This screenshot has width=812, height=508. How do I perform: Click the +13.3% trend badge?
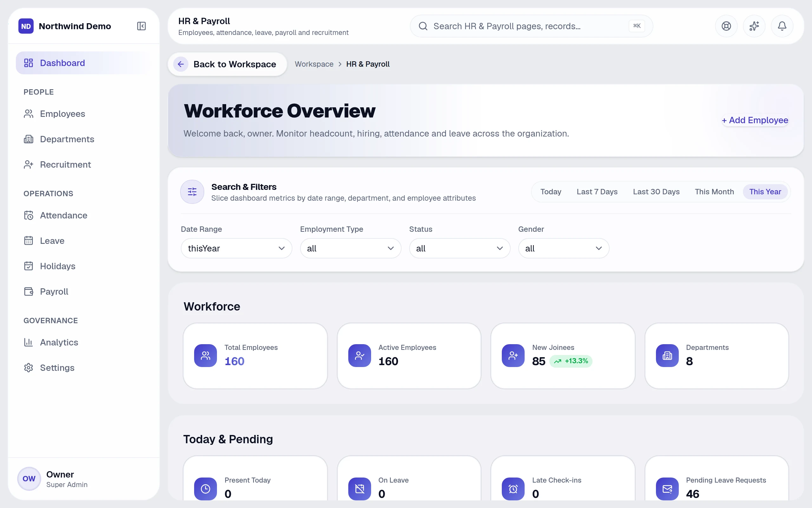coord(571,361)
